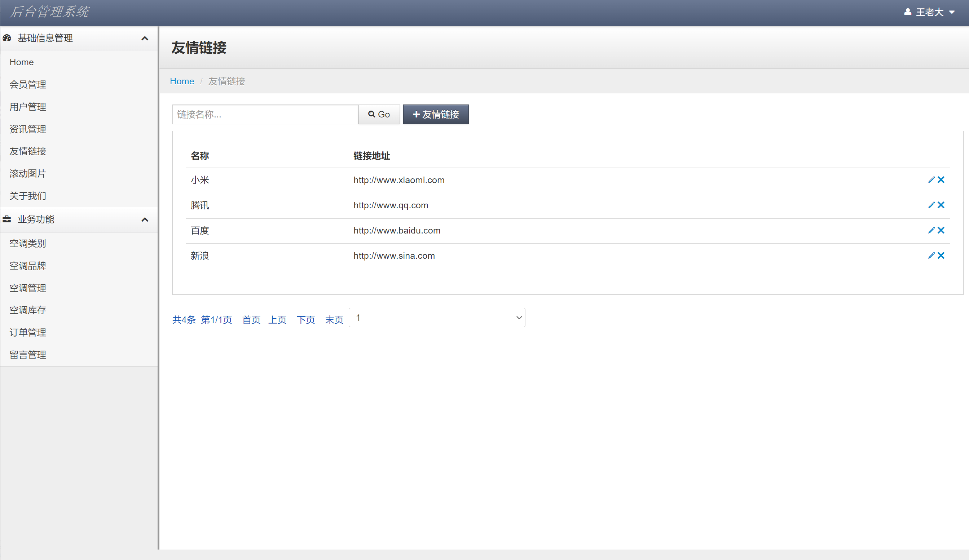Delete the 新浪 link row
Viewport: 969px width, 560px height.
[x=941, y=255]
